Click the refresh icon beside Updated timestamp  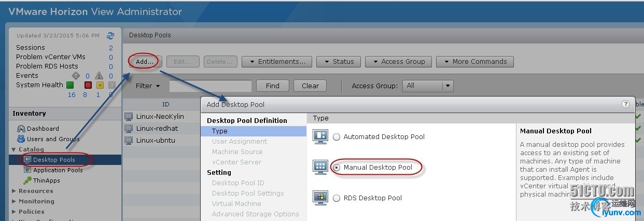(110, 36)
